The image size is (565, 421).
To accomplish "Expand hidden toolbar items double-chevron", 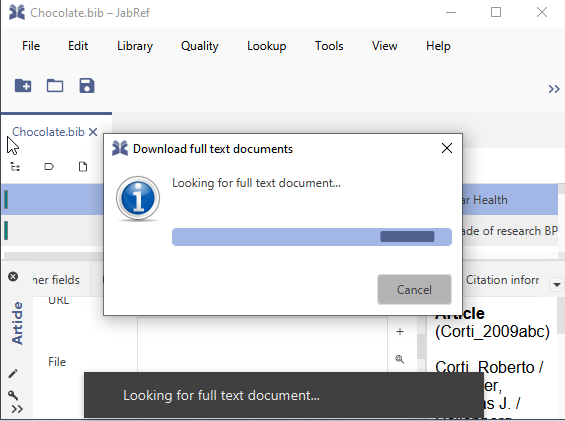I will (x=554, y=89).
